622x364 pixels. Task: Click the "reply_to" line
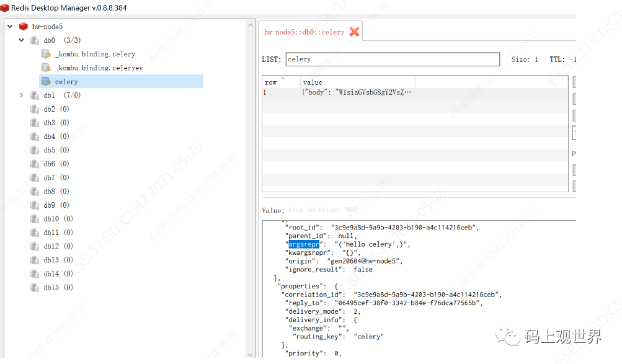pos(384,303)
